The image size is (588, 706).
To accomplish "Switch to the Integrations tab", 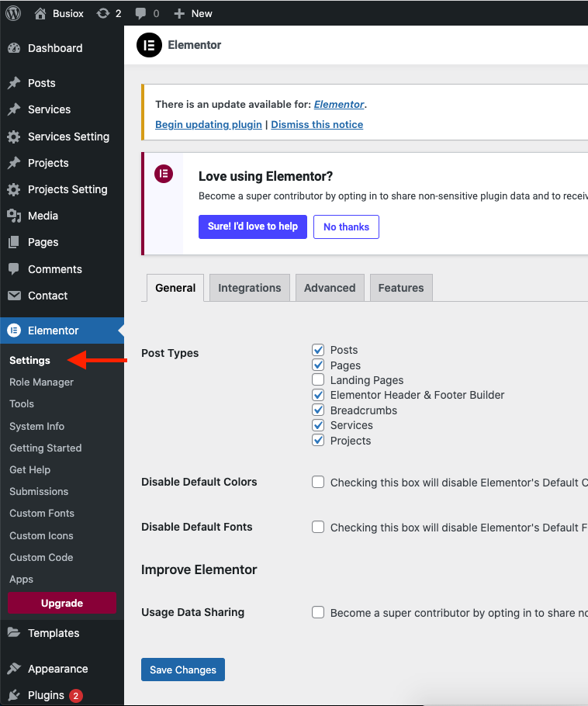I will click(249, 288).
